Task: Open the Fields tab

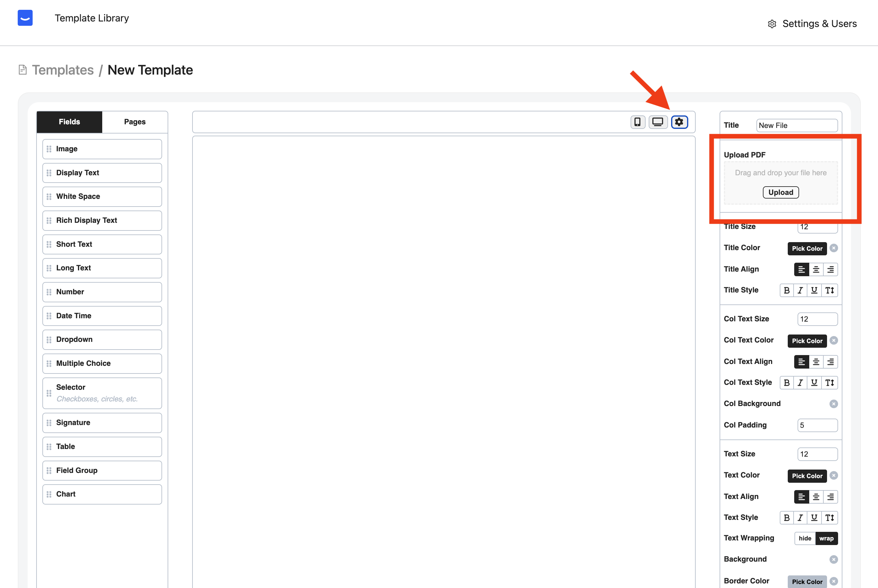Action: point(69,122)
